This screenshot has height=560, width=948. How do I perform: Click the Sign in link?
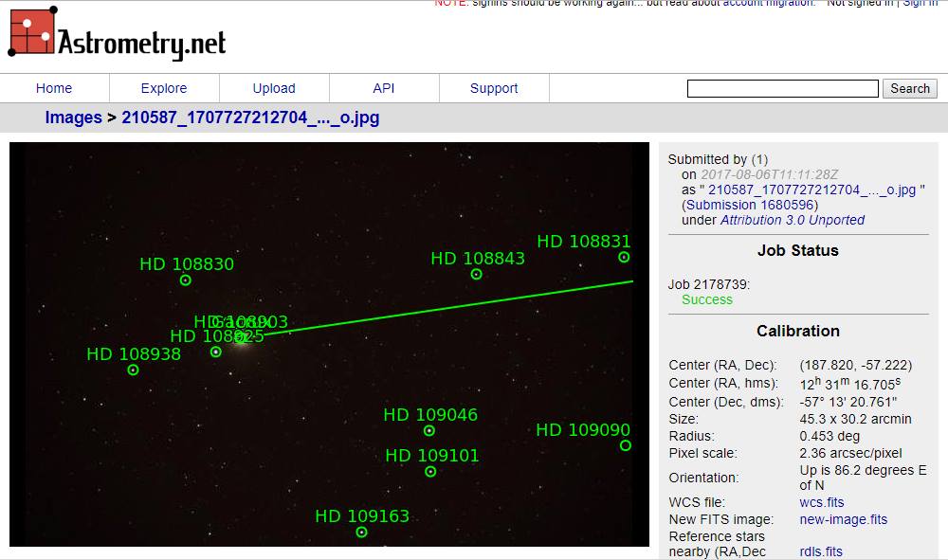[920, 4]
